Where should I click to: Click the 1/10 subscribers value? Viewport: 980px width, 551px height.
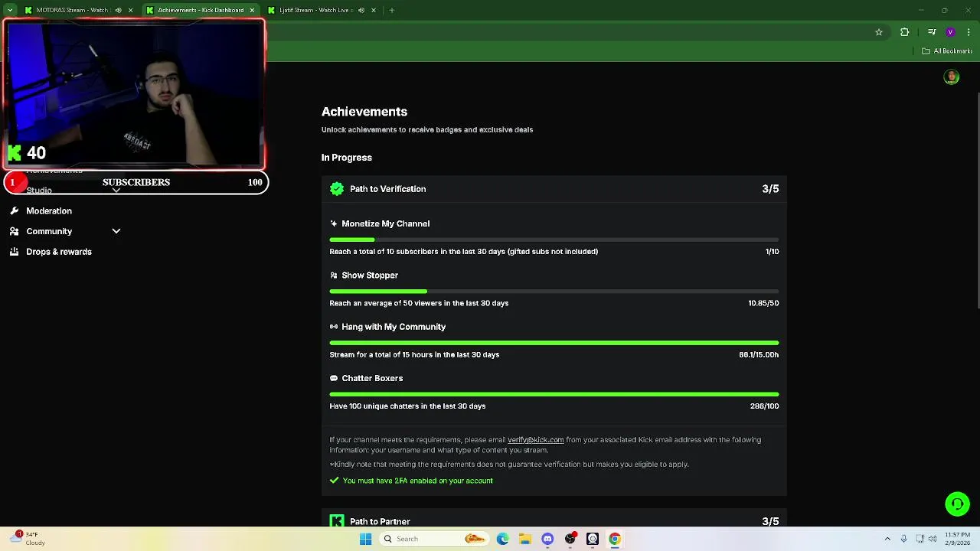pos(772,252)
